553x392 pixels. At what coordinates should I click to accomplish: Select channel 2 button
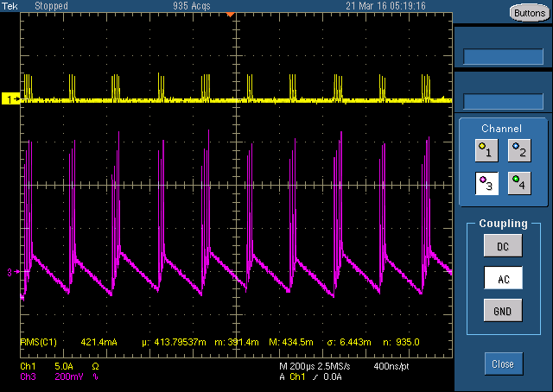click(519, 150)
